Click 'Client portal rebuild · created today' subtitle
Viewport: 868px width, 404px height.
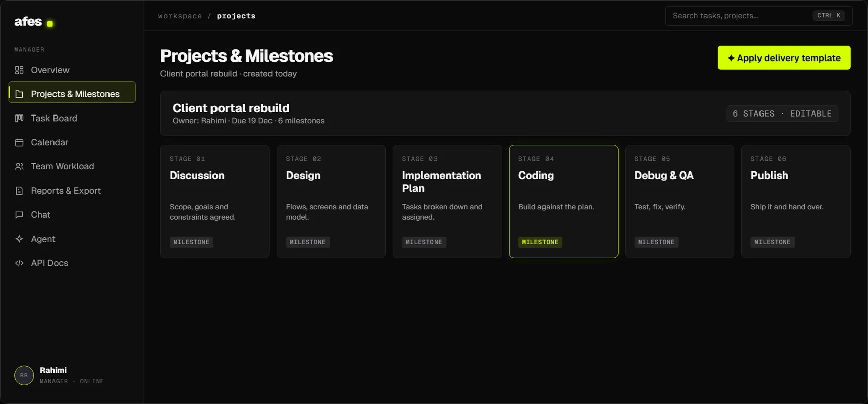(x=229, y=74)
